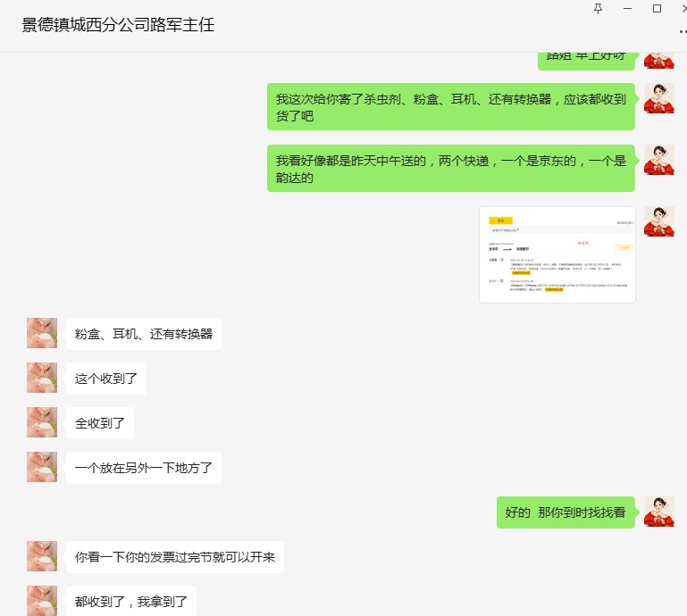This screenshot has width=687, height=616.
Task: Click sender avatar beside the tracking screenshot
Action: point(659,221)
